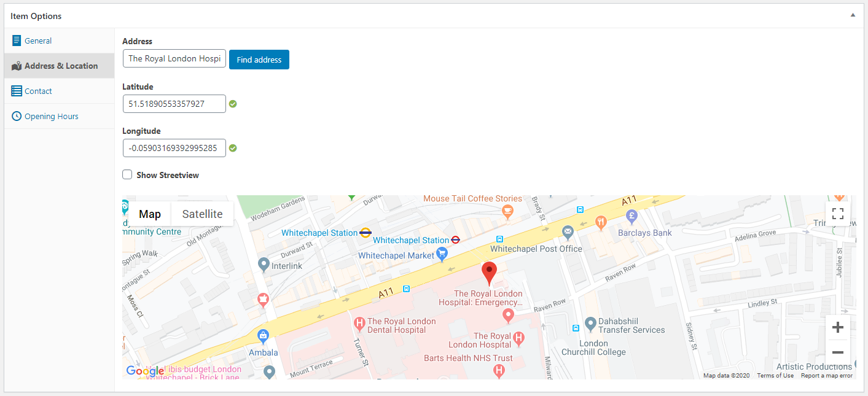Click the Whitechapel Market shopping cart icon
The image size is (868, 396).
(442, 255)
